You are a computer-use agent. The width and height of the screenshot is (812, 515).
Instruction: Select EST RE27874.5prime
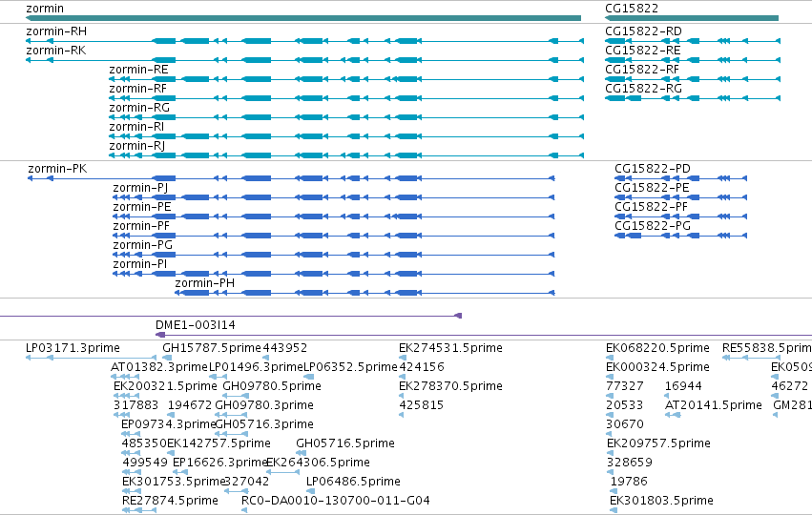click(x=170, y=501)
